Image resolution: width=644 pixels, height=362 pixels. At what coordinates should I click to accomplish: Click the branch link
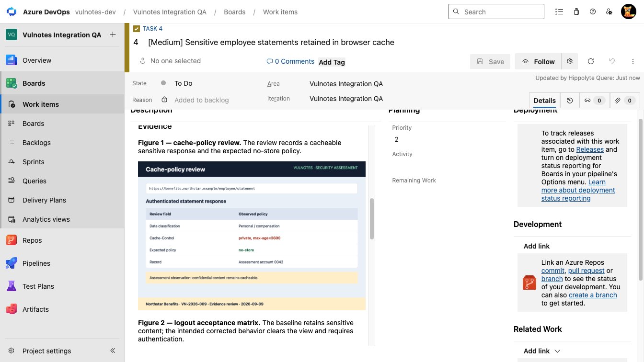point(552,279)
